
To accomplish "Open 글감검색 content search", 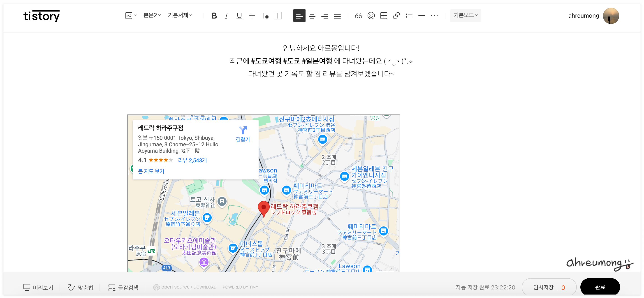I will click(123, 287).
